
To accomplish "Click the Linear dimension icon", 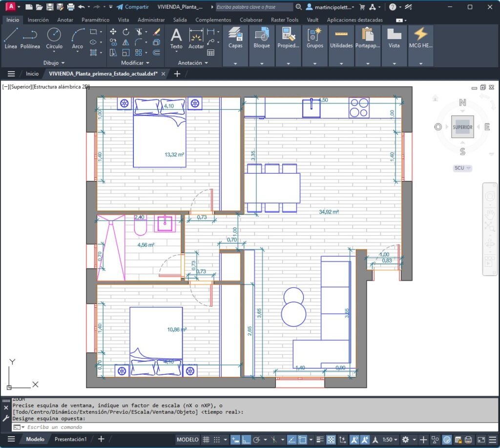I will pos(210,32).
